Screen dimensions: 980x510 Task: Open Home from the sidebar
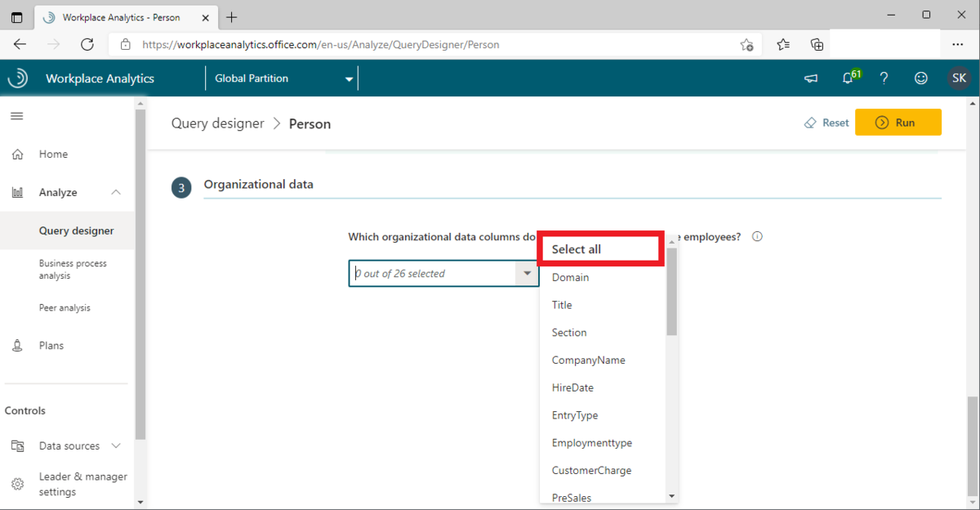(53, 154)
